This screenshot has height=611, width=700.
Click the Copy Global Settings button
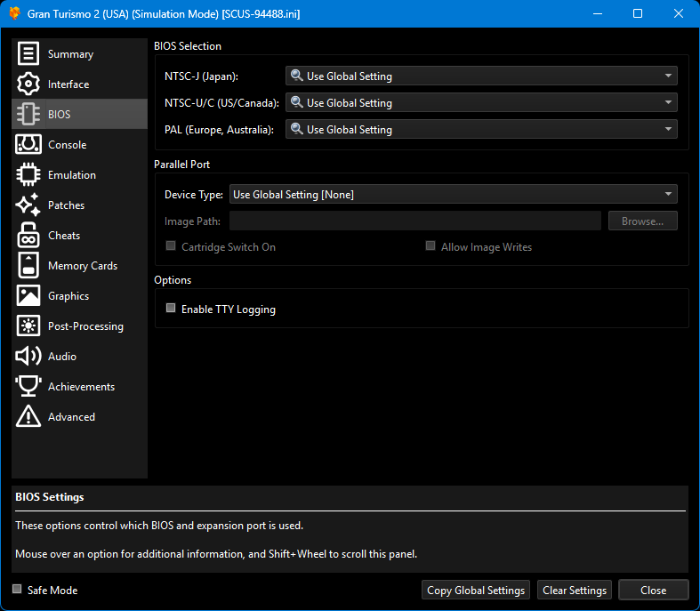pos(476,591)
